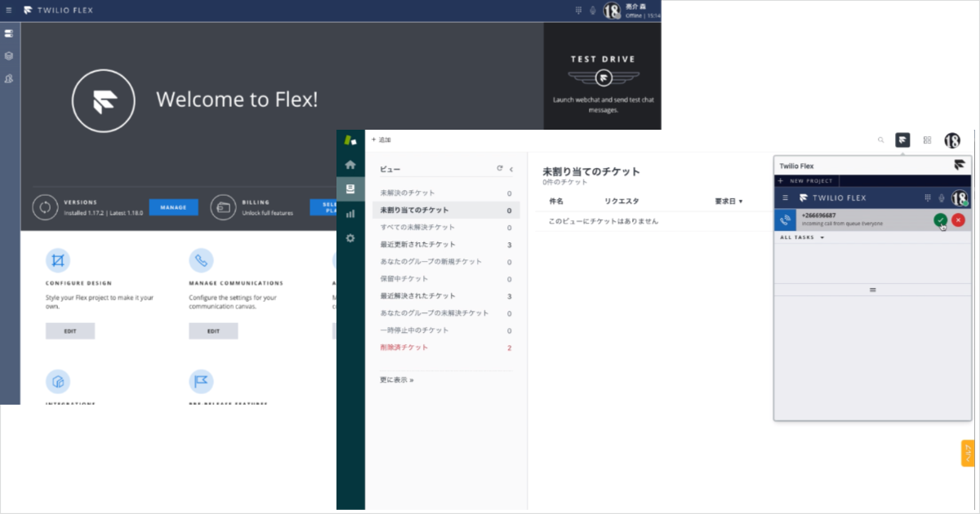This screenshot has height=514, width=980.
Task: Toggle microphone icon in Flex admin header
Action: 592,11
